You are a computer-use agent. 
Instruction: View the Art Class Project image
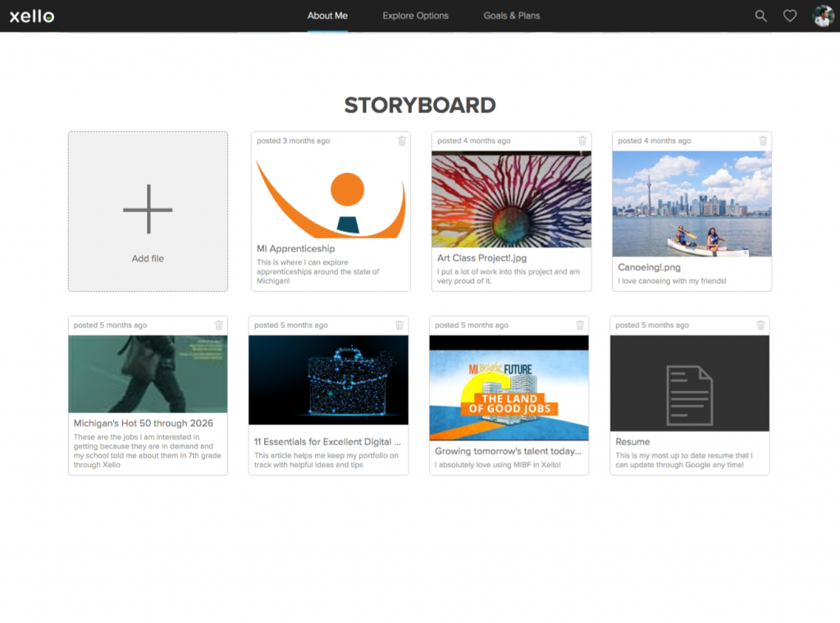511,199
